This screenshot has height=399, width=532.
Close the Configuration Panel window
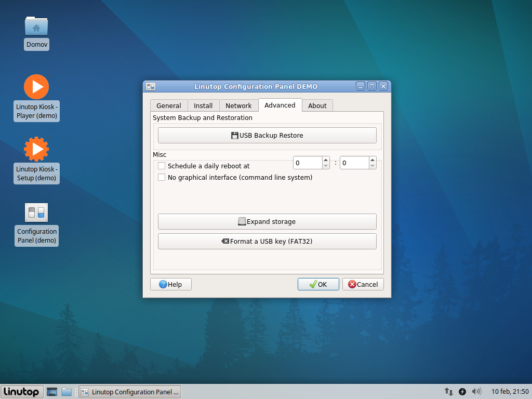point(383,87)
